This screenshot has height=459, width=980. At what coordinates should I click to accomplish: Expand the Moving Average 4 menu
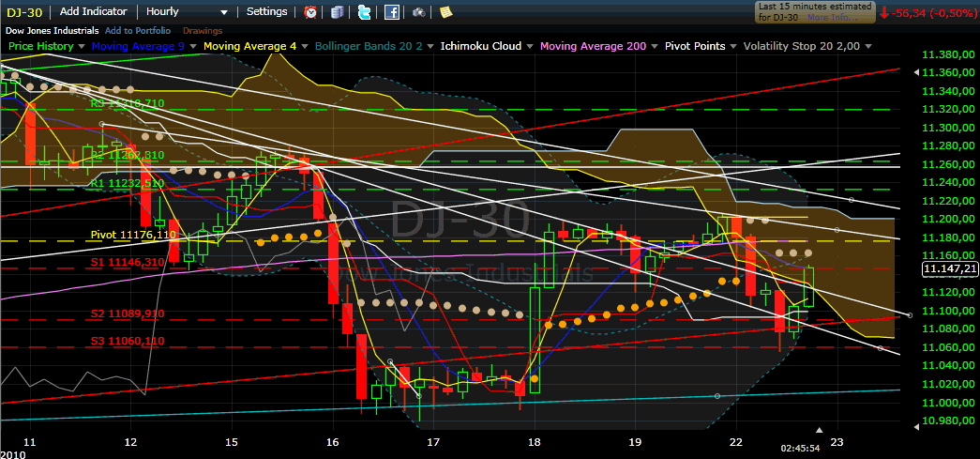[305, 46]
